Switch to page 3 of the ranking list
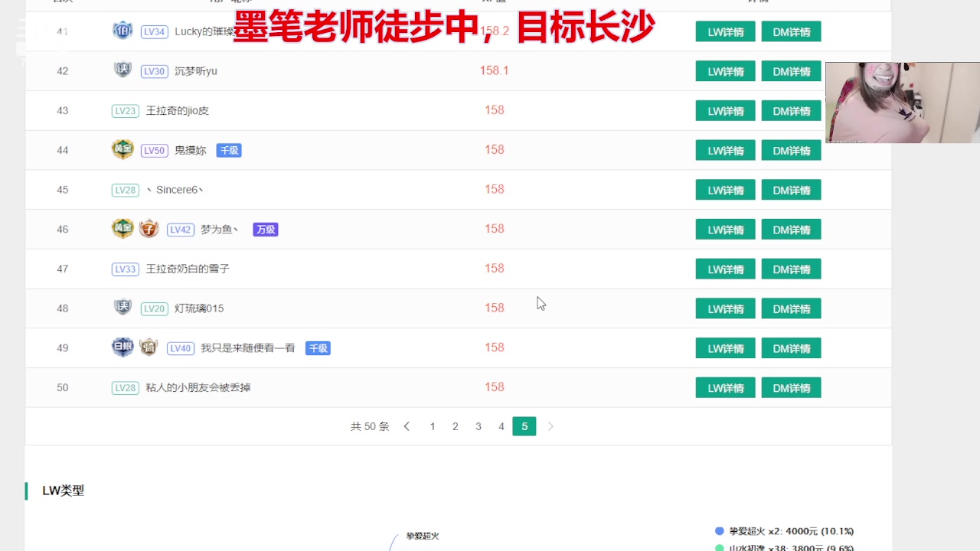The image size is (980, 551). tap(479, 426)
